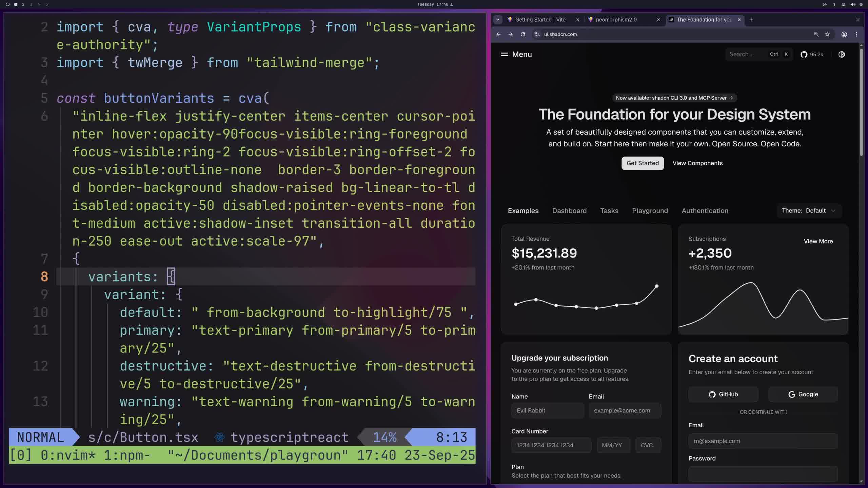The height and width of the screenshot is (488, 868).
Task: Click the Get Started button
Action: 642,163
